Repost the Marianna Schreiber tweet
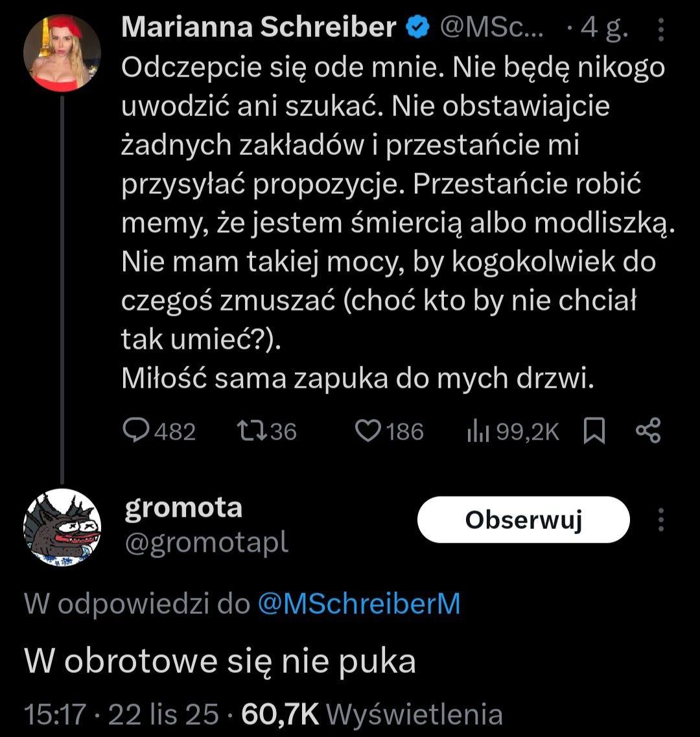700x737 pixels. [x=249, y=431]
